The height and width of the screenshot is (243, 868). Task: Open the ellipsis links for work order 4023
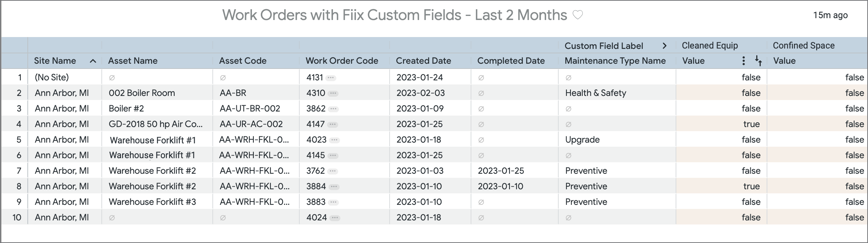(x=334, y=140)
